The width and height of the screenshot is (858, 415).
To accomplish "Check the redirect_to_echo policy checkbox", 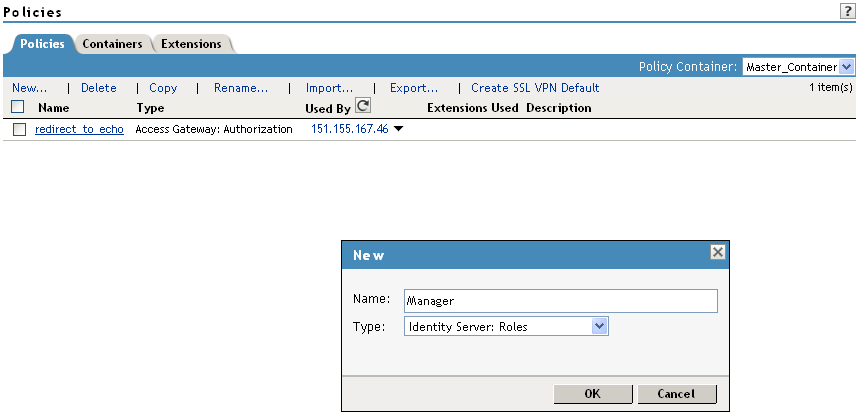I will click(x=19, y=130).
